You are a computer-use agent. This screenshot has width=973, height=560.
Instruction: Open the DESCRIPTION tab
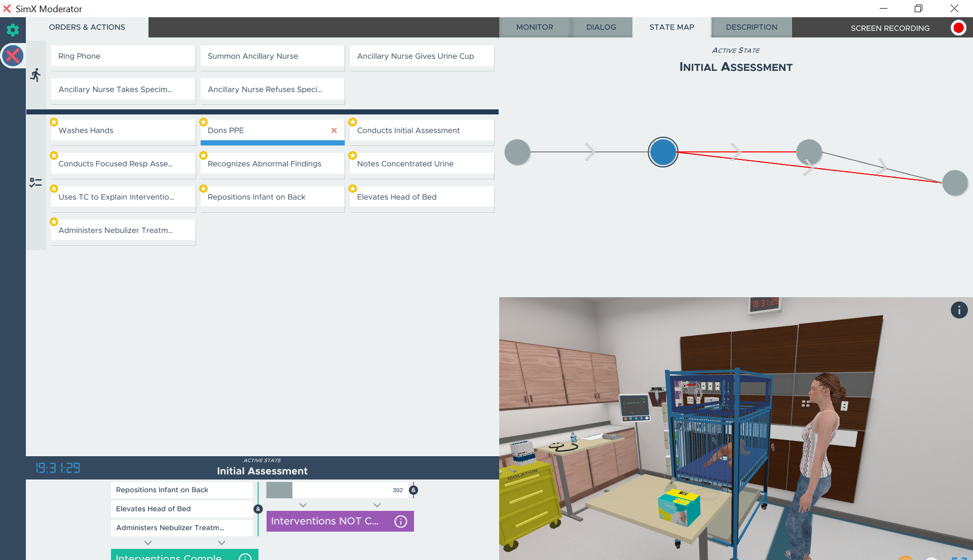[x=751, y=27]
